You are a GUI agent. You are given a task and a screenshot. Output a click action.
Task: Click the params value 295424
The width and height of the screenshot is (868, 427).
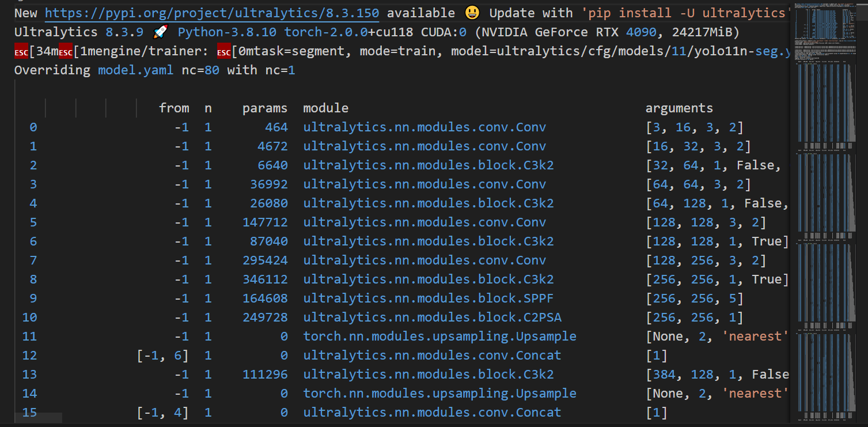(265, 260)
